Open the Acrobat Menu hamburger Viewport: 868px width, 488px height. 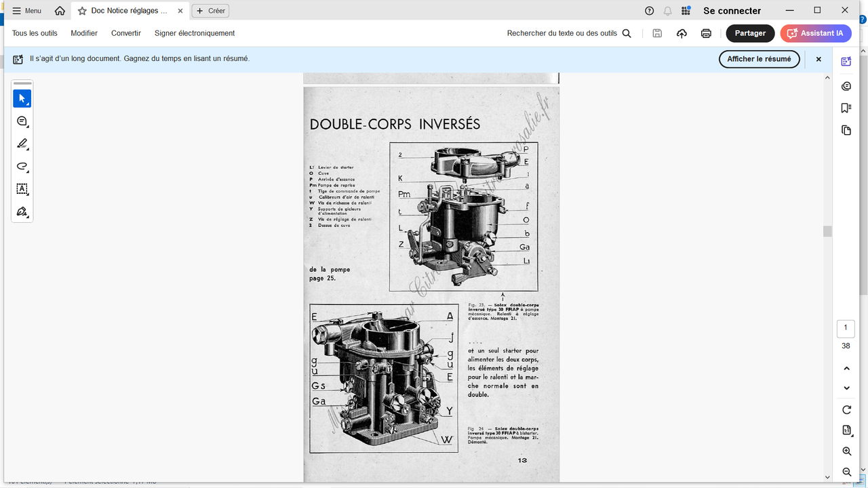click(26, 11)
